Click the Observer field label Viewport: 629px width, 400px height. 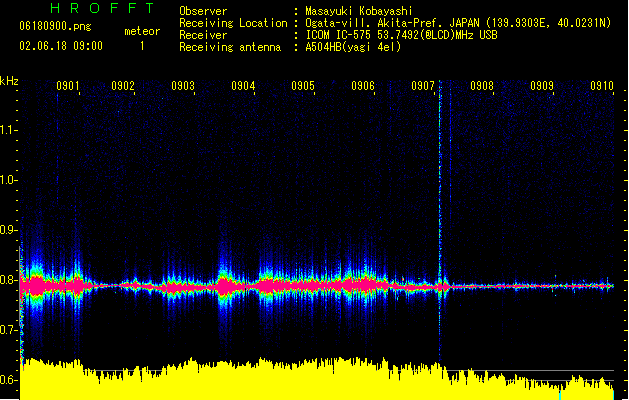(x=203, y=11)
